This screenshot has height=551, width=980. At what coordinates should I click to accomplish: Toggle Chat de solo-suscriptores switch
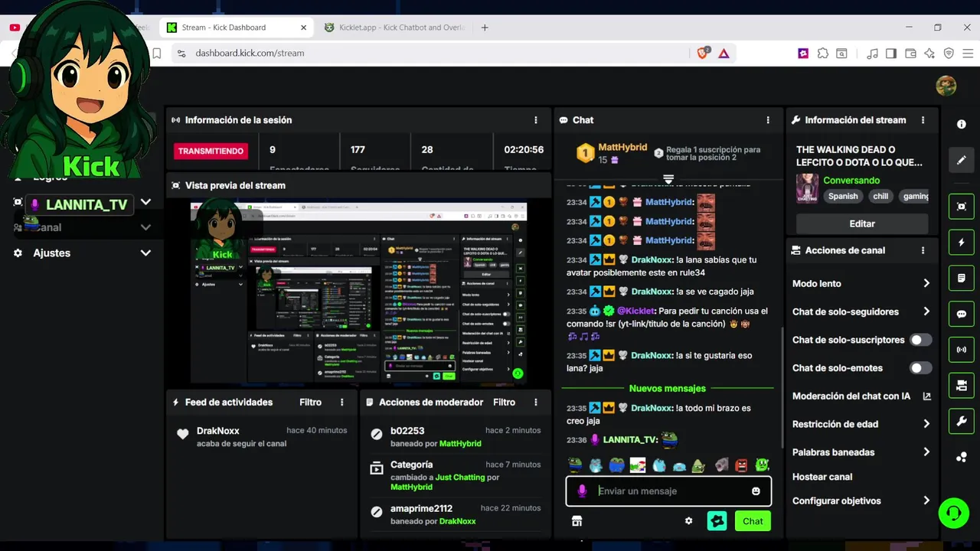920,340
